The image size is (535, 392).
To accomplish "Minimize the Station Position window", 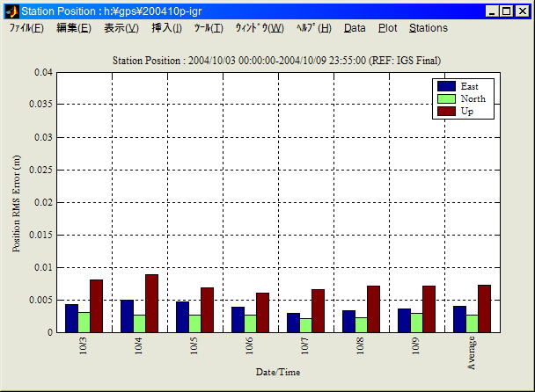I will pos(492,11).
